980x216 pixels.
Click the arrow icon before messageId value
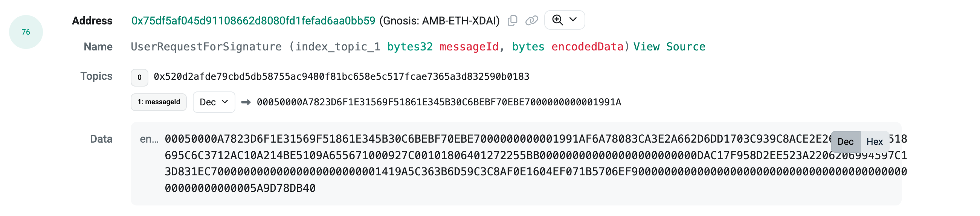click(x=246, y=102)
